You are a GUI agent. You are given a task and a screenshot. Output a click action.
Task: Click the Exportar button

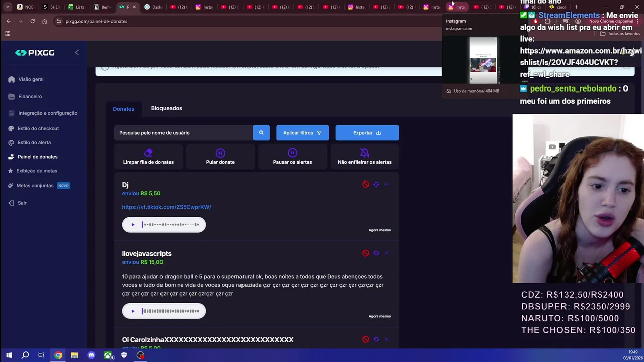[x=367, y=133]
